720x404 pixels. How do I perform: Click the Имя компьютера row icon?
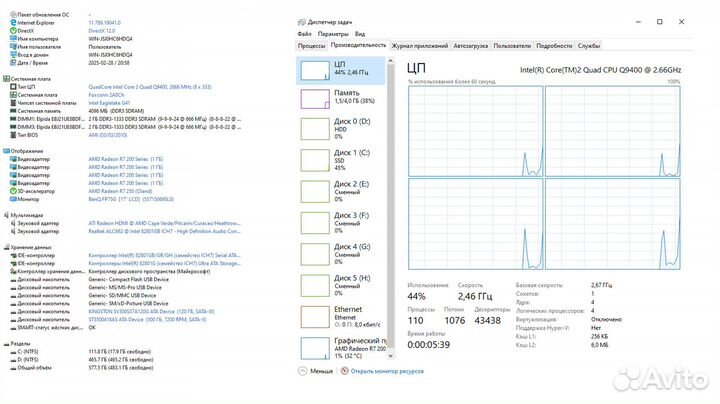(x=13, y=39)
